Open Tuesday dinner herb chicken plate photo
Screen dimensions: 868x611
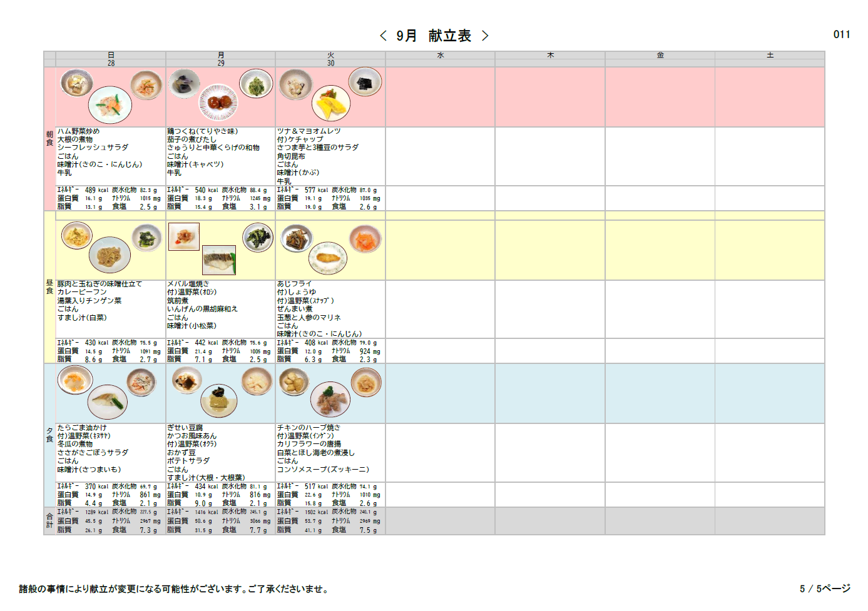332,400
